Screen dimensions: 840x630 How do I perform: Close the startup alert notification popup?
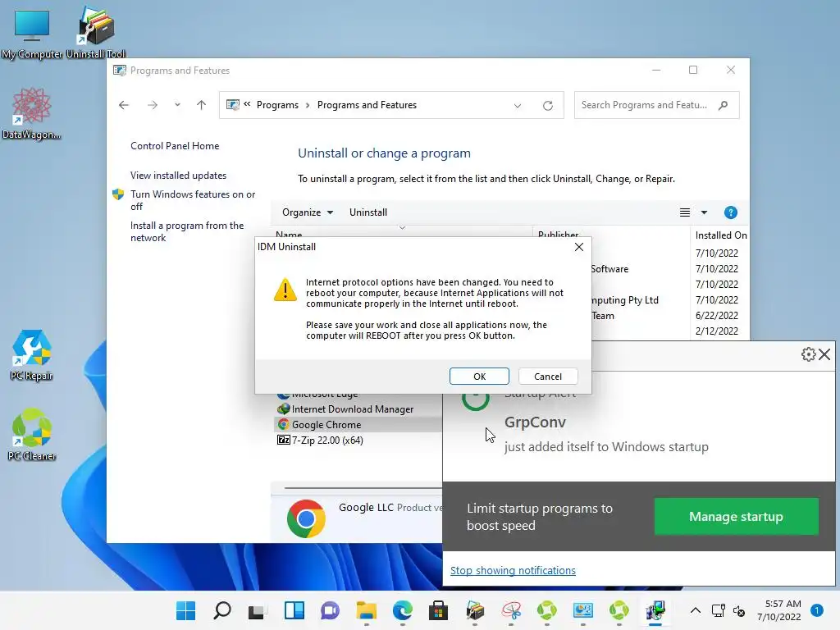tap(824, 354)
